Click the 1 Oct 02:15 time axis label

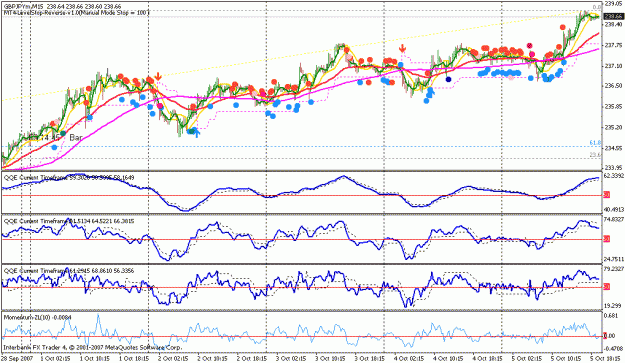56,359
